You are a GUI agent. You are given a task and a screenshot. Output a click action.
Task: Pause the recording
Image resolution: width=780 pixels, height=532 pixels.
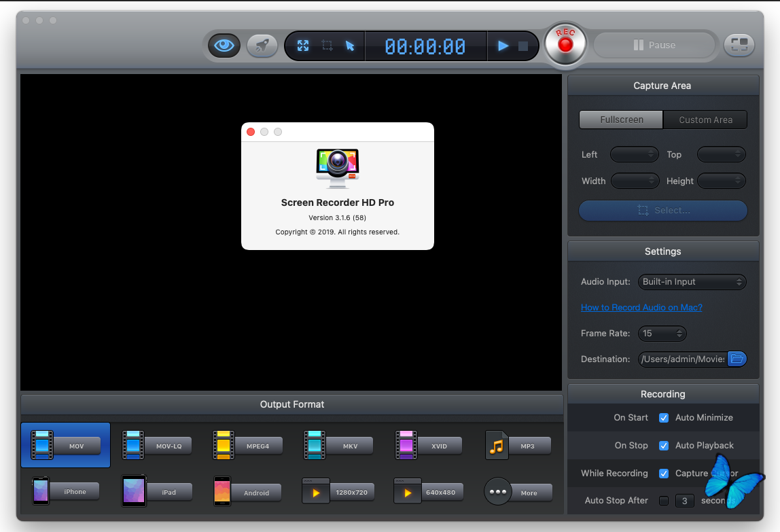click(655, 46)
